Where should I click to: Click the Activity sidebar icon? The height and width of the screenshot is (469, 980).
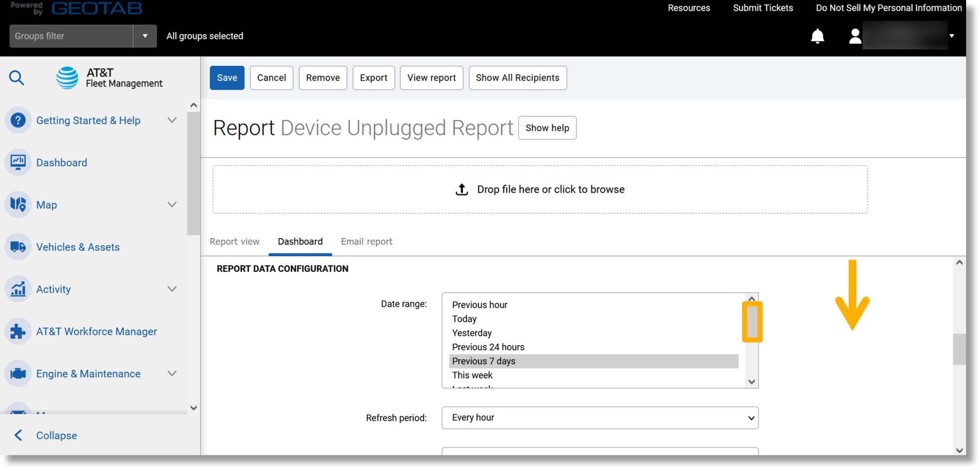[x=19, y=288]
